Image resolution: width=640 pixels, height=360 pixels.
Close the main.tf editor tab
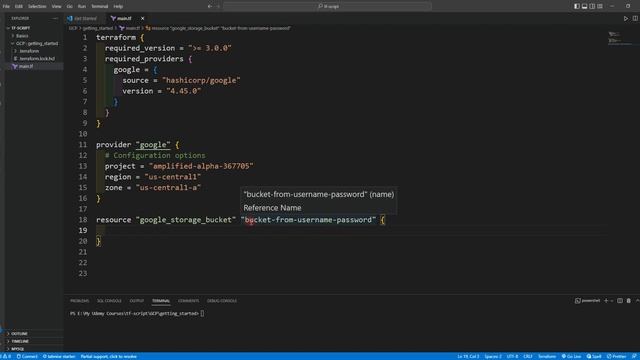(142, 18)
